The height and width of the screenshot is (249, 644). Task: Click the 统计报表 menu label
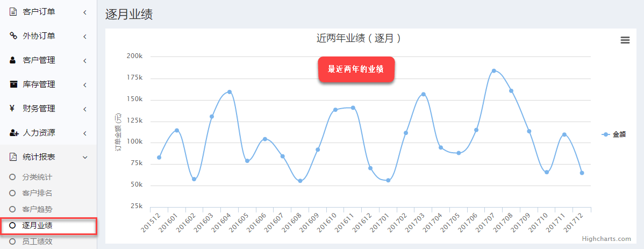(39, 157)
